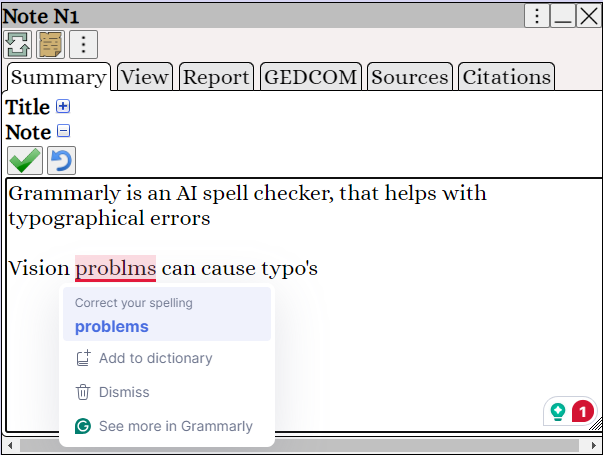
Task: Click the parchment scroll note icon
Action: pos(50,44)
